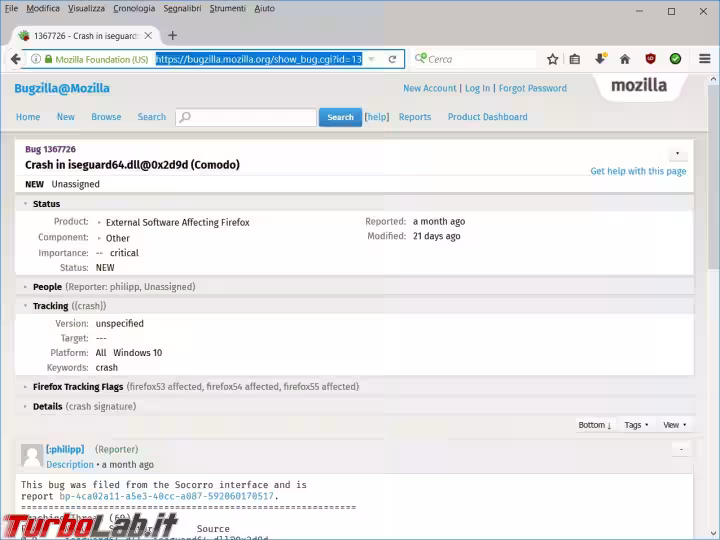Click philipp's avatar image
The width and height of the screenshot is (720, 540).
click(x=32, y=456)
